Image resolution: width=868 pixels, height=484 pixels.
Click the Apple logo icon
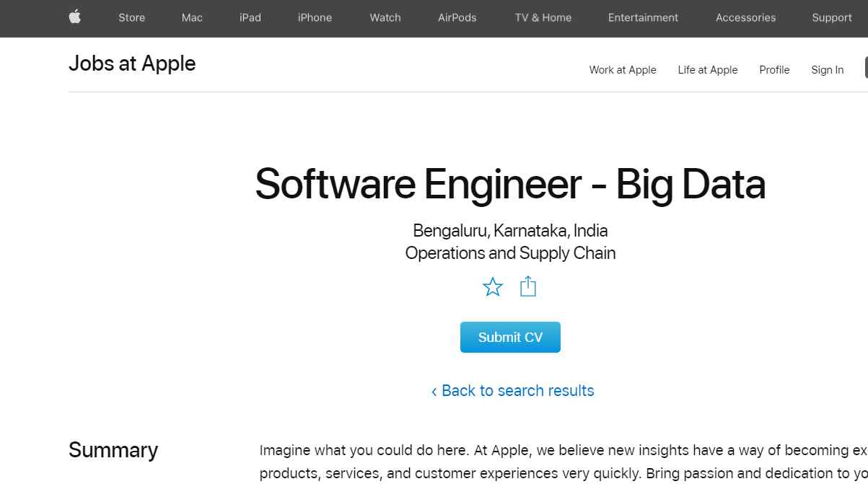(75, 17)
